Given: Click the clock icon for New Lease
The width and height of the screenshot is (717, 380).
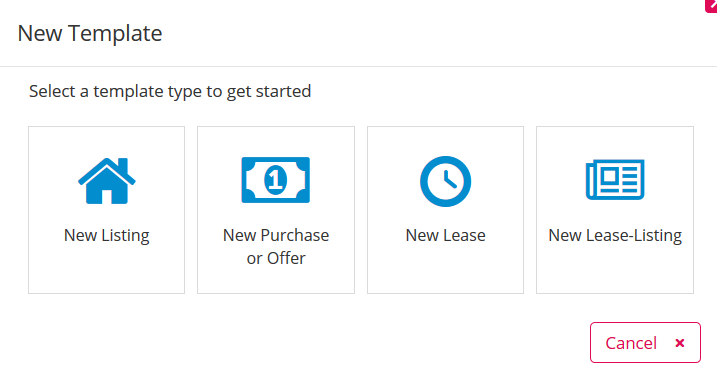Looking at the screenshot, I should pos(445,181).
